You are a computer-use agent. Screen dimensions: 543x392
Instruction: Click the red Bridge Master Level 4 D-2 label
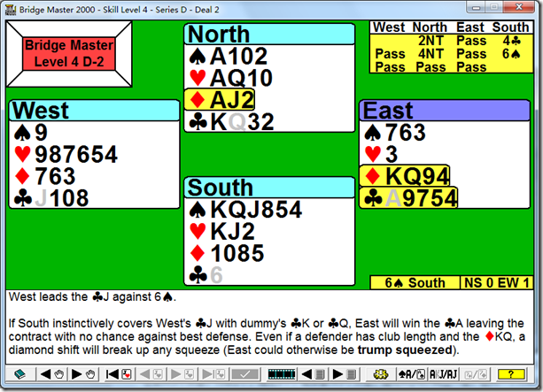click(x=69, y=54)
